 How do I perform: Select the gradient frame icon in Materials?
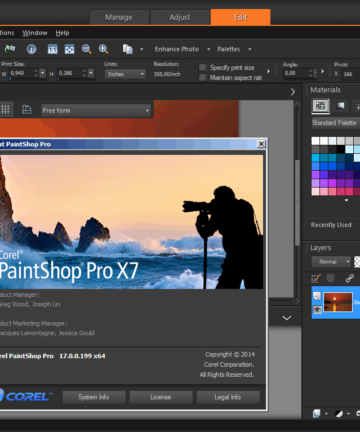coord(340,106)
